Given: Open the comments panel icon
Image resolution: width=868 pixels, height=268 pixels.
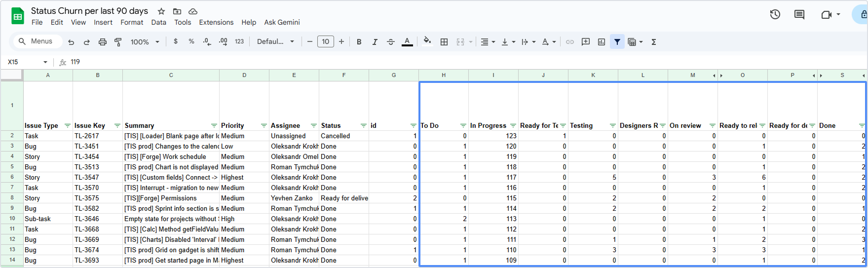Looking at the screenshot, I should pos(799,15).
